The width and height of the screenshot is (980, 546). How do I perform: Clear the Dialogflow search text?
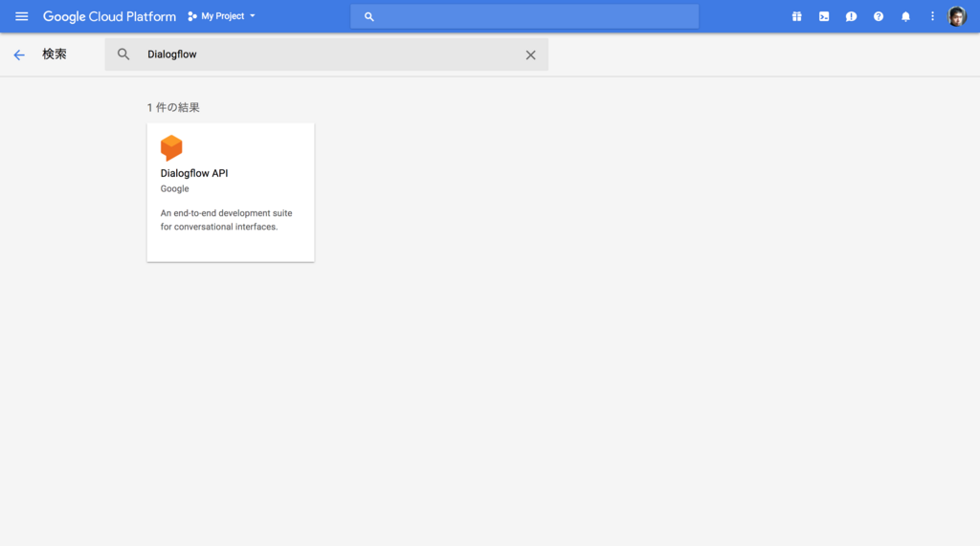pos(530,55)
